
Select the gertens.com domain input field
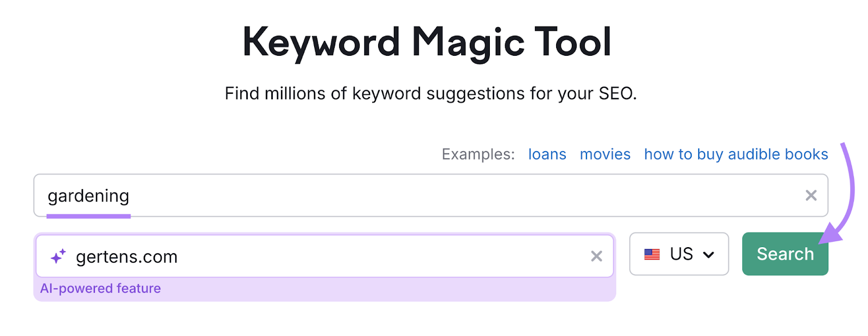click(x=271, y=256)
